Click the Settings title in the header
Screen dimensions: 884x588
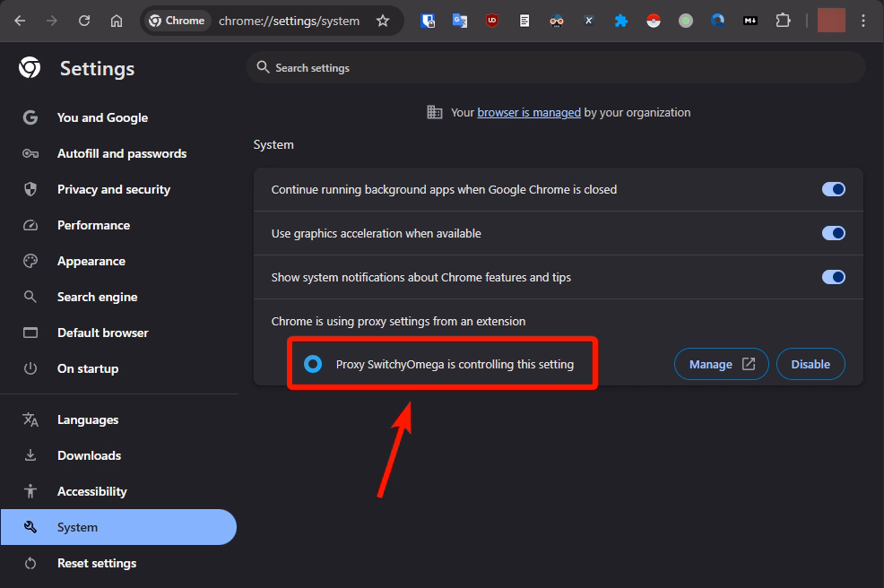(97, 69)
